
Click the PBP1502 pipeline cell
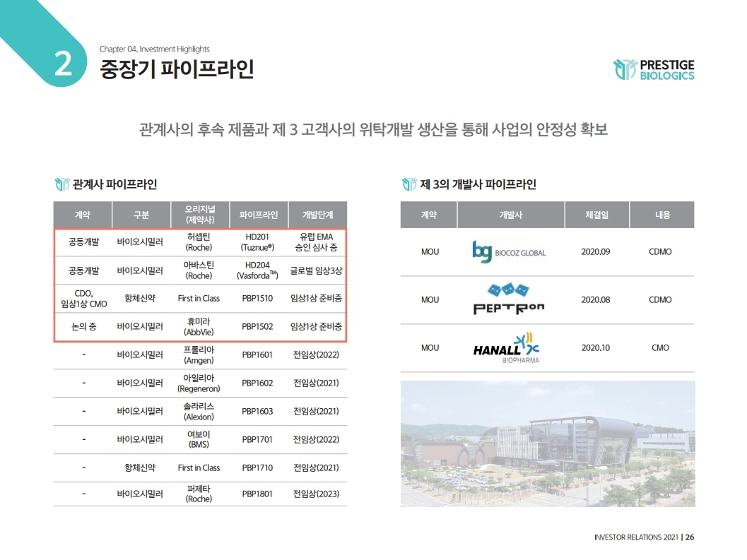(x=257, y=327)
